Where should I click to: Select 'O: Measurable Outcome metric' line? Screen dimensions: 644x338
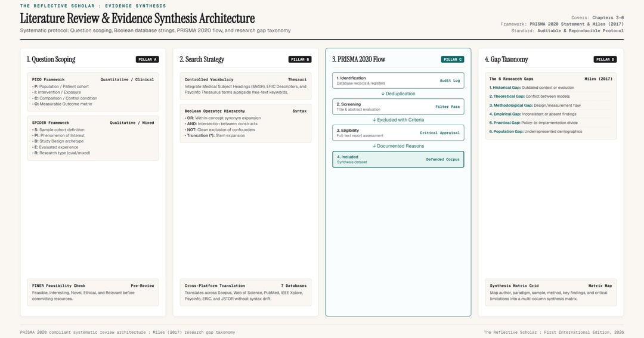(x=63, y=104)
